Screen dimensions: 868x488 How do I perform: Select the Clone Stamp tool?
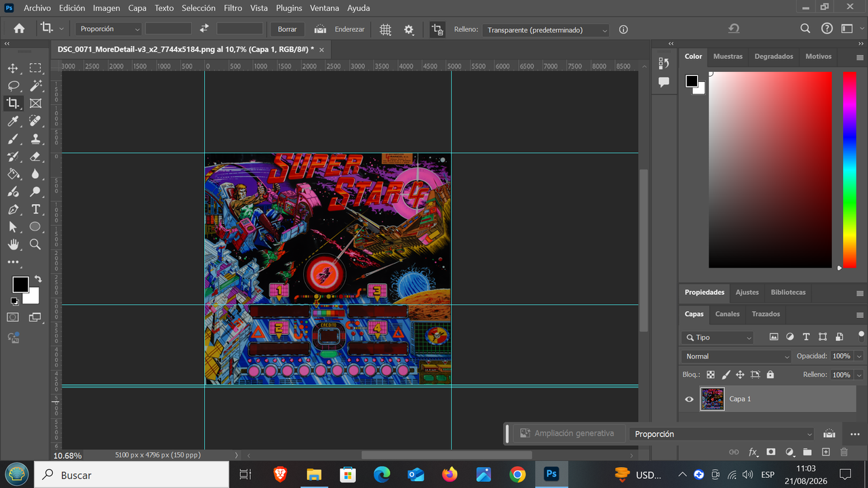(x=35, y=138)
